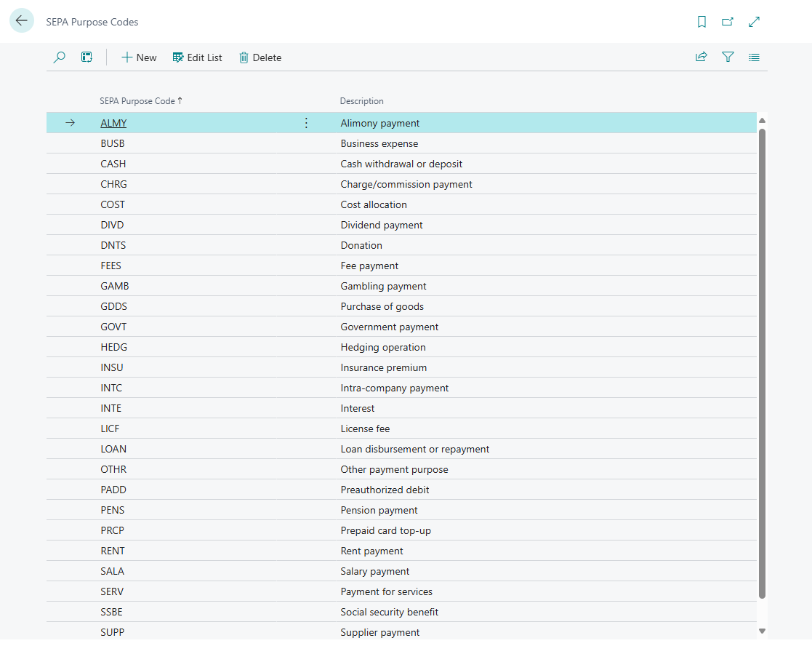Switch list layout view icon
Screen dimensions: 812x654
[x=754, y=57]
